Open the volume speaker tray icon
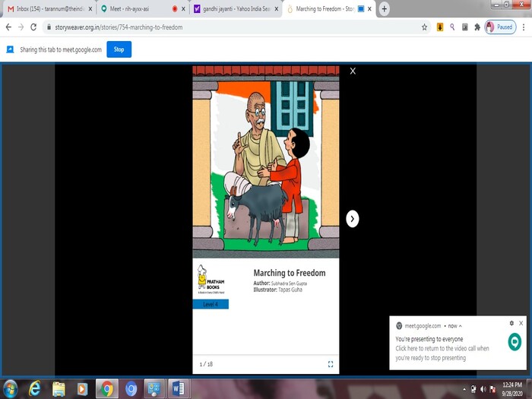 click(483, 389)
